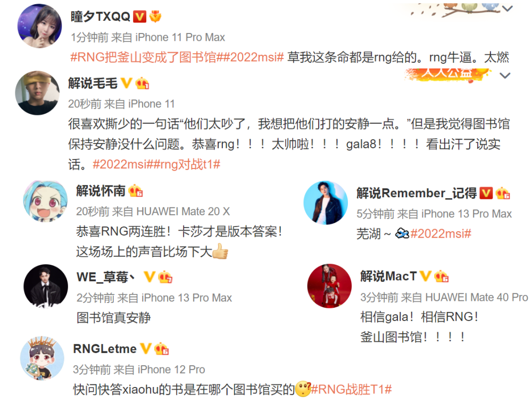
Task: Open 解说MacT's red avatar picture
Action: [329, 285]
